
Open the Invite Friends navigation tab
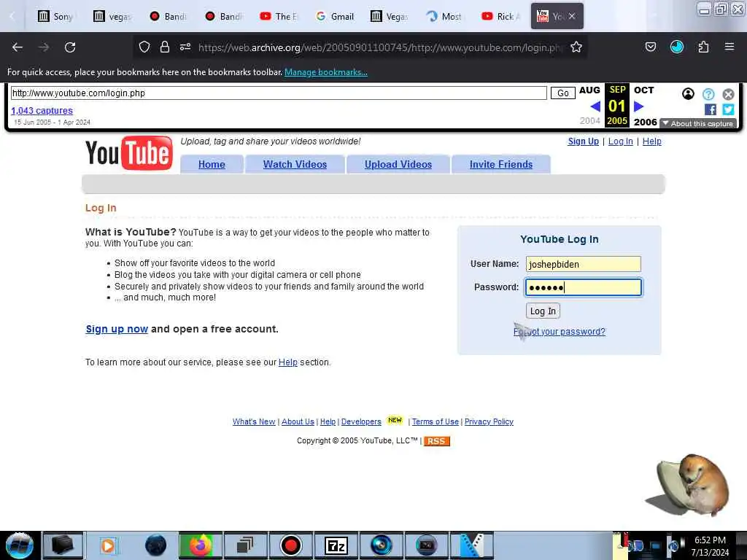(501, 164)
